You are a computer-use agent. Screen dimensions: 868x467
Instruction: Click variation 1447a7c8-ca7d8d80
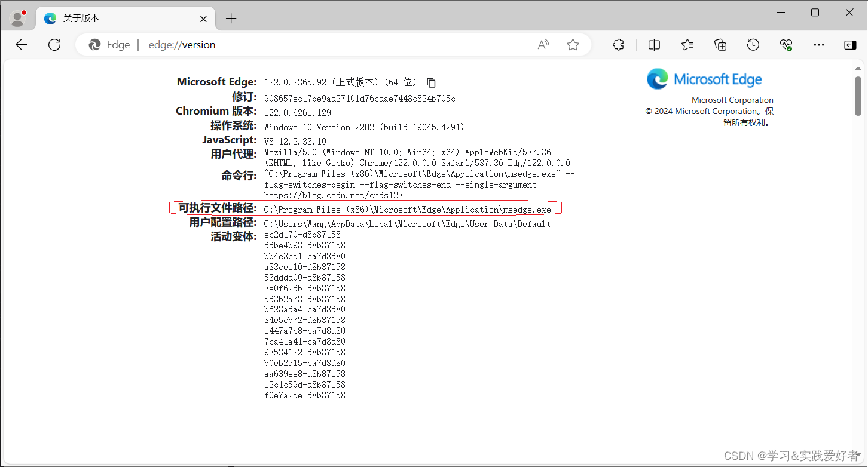(x=305, y=331)
